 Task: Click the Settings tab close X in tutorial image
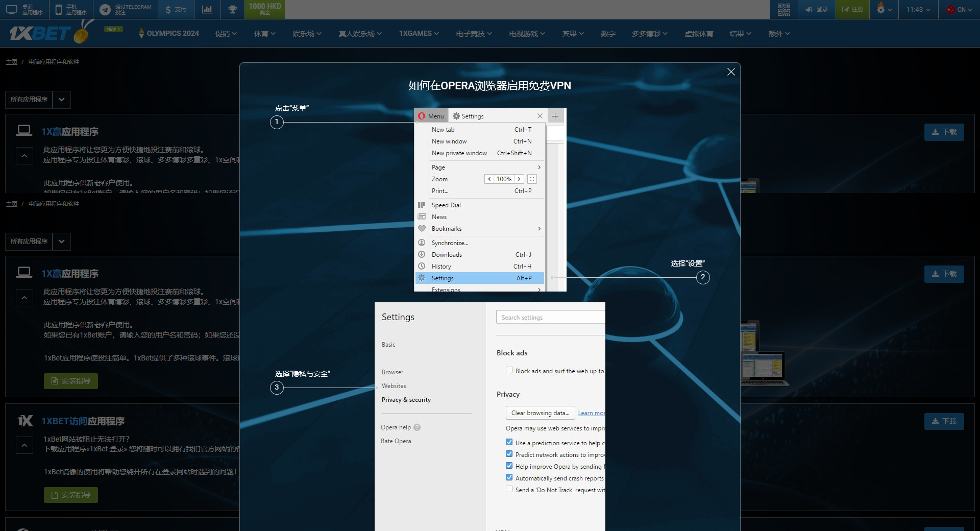tap(540, 116)
